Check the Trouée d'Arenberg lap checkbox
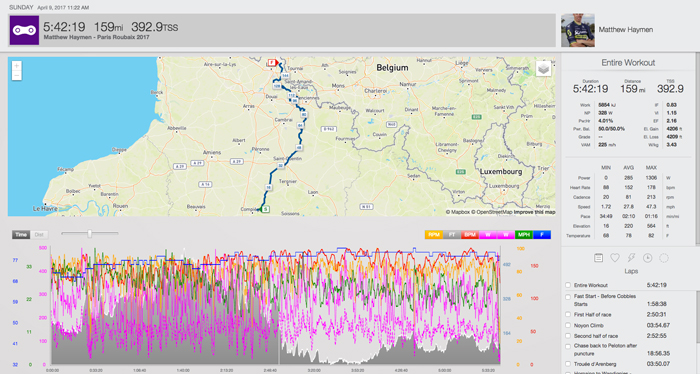700x374 pixels. click(x=568, y=364)
